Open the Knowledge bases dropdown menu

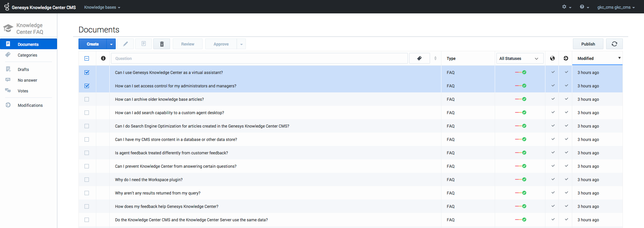102,7
